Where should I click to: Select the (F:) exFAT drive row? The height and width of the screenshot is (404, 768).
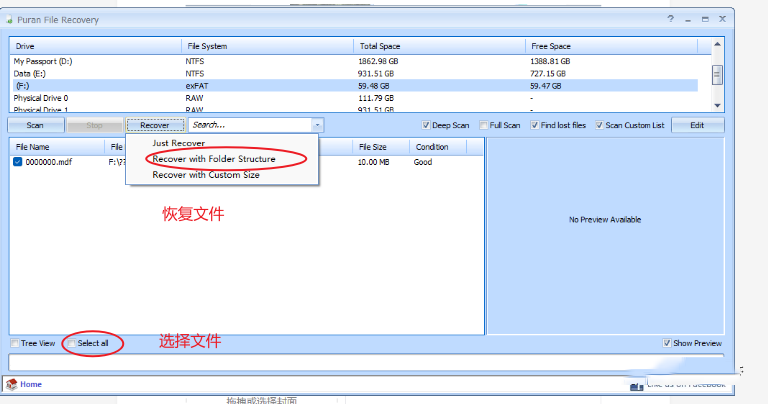[355, 86]
